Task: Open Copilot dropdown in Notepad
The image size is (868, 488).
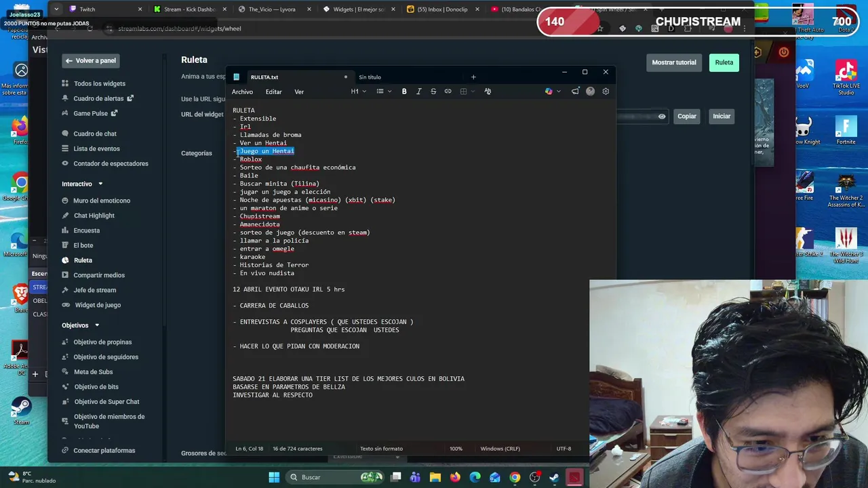Action: pyautogui.click(x=553, y=91)
